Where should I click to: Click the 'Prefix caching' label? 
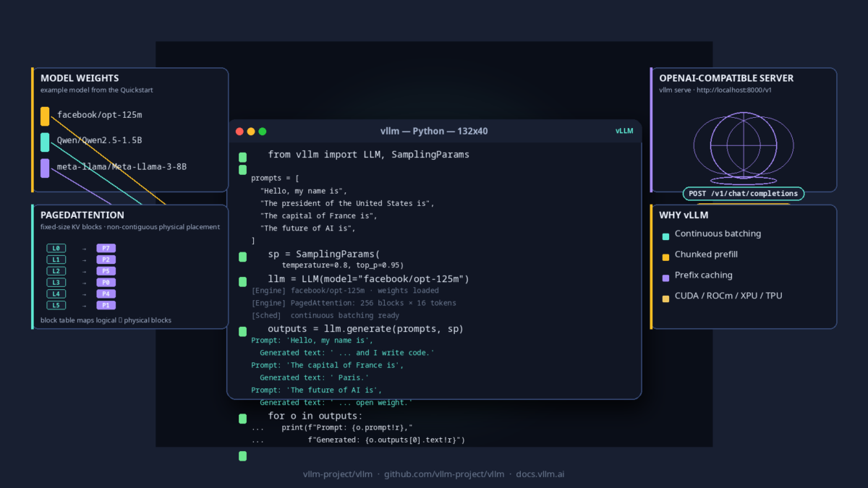704,275
